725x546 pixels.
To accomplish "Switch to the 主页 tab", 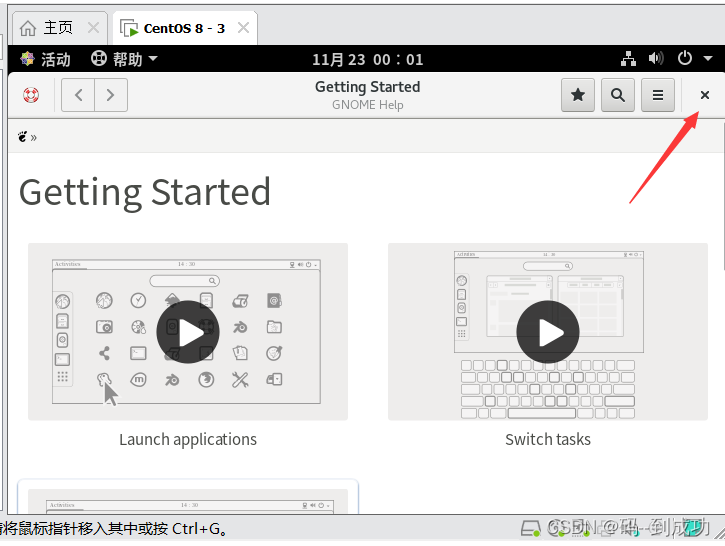I will [58, 28].
